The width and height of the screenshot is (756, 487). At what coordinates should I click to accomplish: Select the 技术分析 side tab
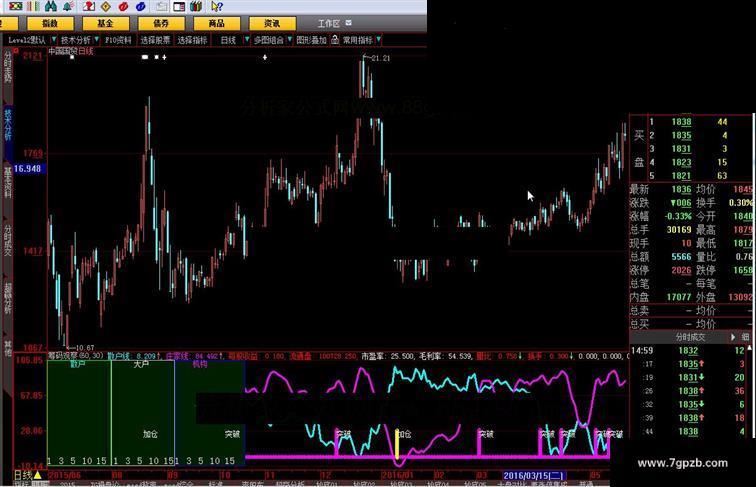pos(7,124)
